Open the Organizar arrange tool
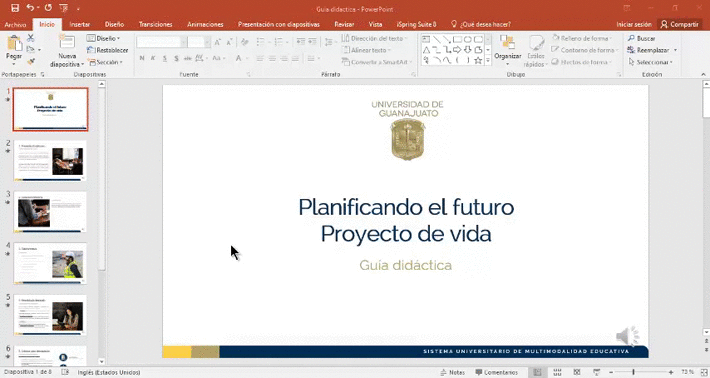Image resolution: width=710 pixels, height=378 pixels. [x=508, y=50]
